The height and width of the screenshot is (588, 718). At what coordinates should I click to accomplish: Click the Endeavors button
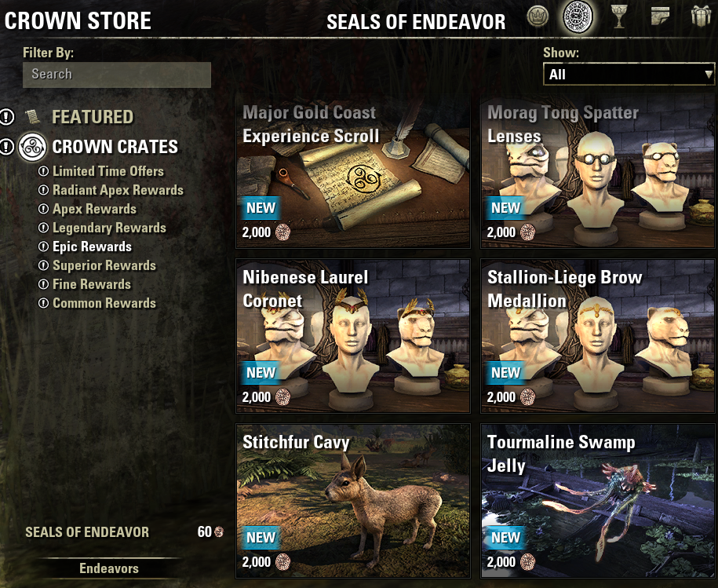pyautogui.click(x=109, y=568)
